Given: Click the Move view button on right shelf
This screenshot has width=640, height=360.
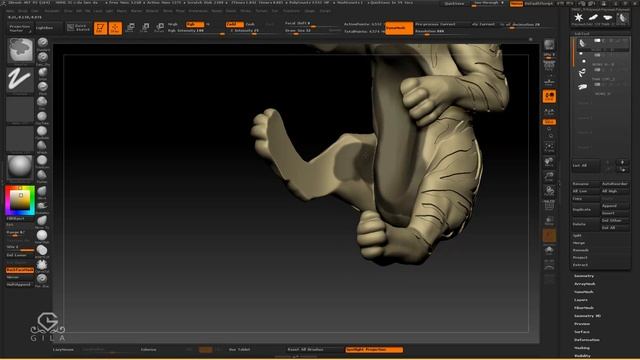Looking at the screenshot, I should pos(549,162).
